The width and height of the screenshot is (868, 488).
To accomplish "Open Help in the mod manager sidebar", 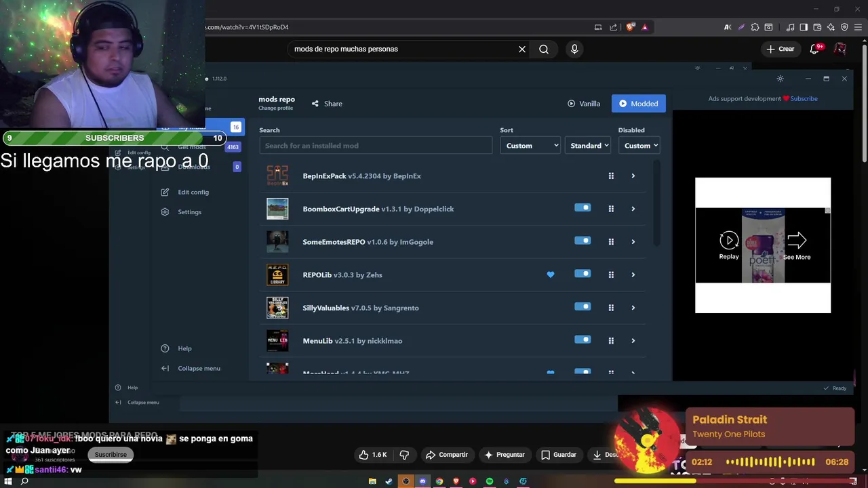I will click(184, 348).
